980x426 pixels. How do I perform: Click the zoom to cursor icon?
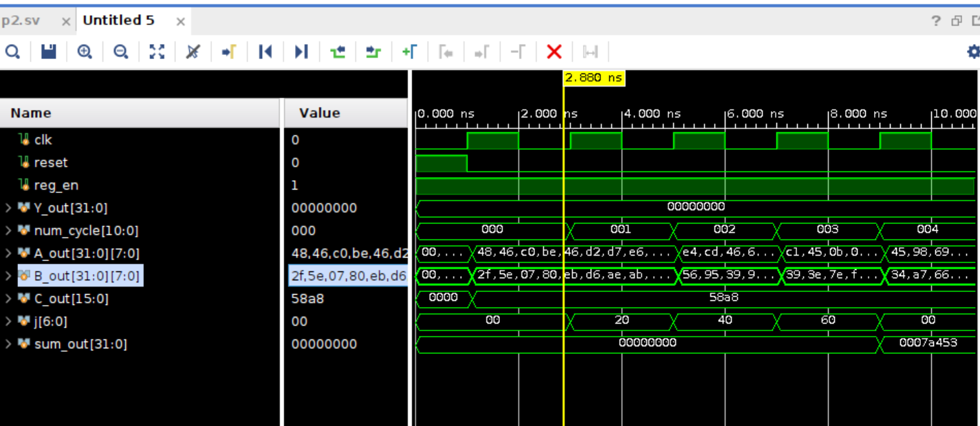click(193, 52)
